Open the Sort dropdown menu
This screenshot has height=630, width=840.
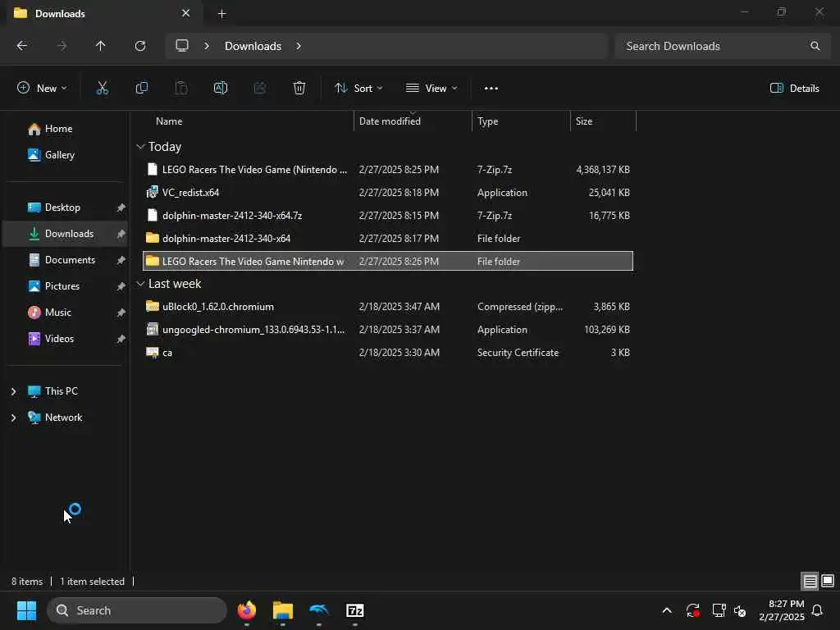[358, 89]
